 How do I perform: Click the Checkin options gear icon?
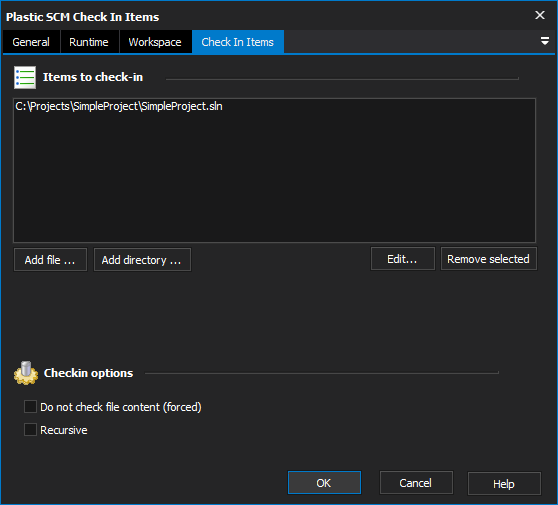26,373
